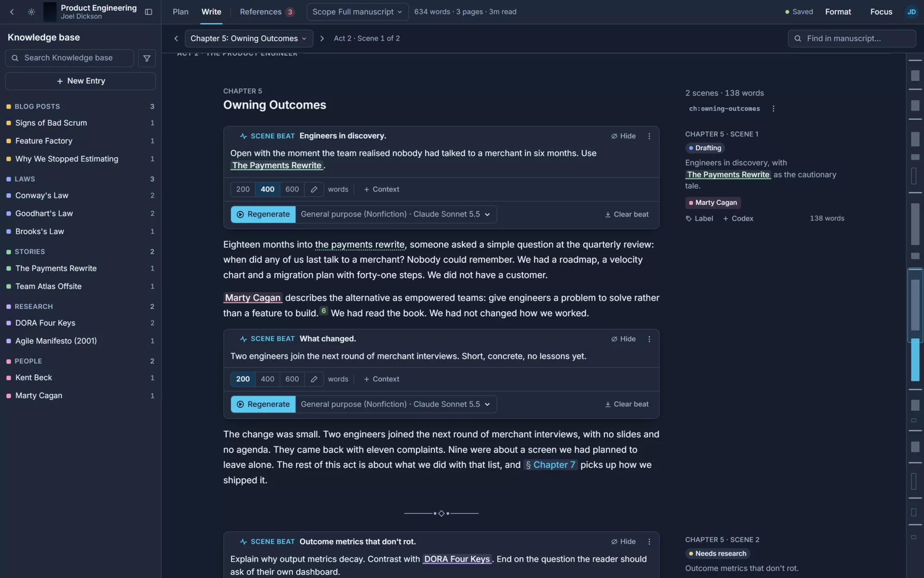Open menu for What changed beat
This screenshot has height=578, width=924.
pos(649,339)
